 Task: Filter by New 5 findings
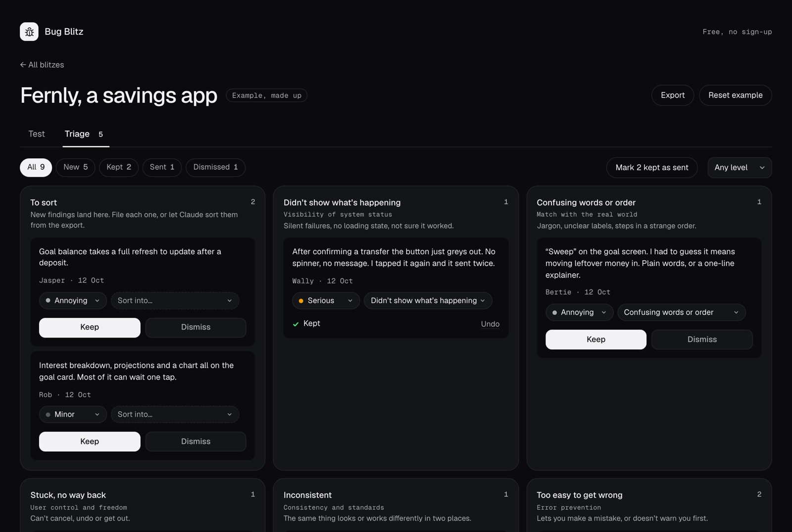pyautogui.click(x=75, y=167)
